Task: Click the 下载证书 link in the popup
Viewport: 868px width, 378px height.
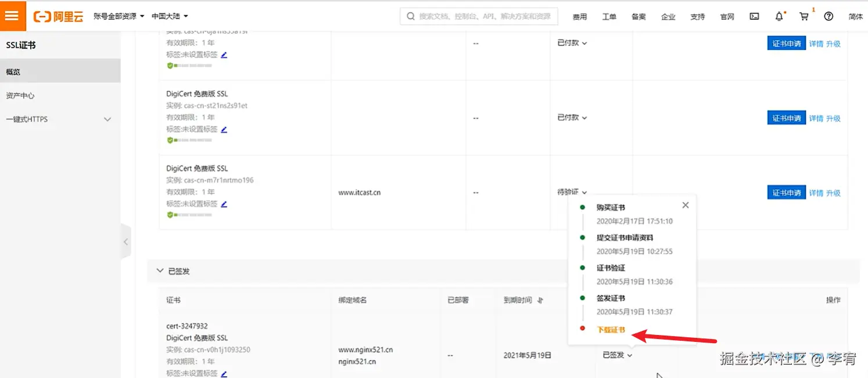Action: [x=611, y=330]
